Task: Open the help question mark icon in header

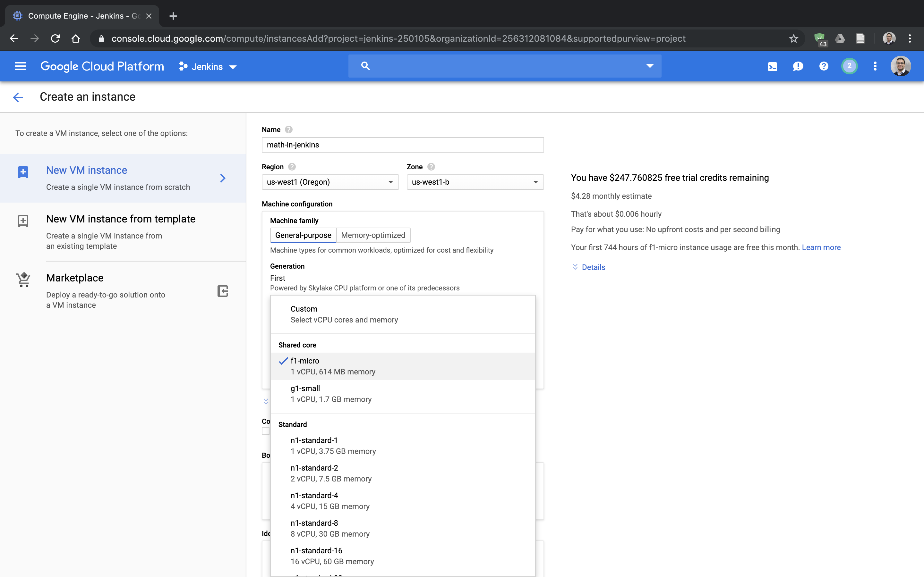Action: pos(824,66)
